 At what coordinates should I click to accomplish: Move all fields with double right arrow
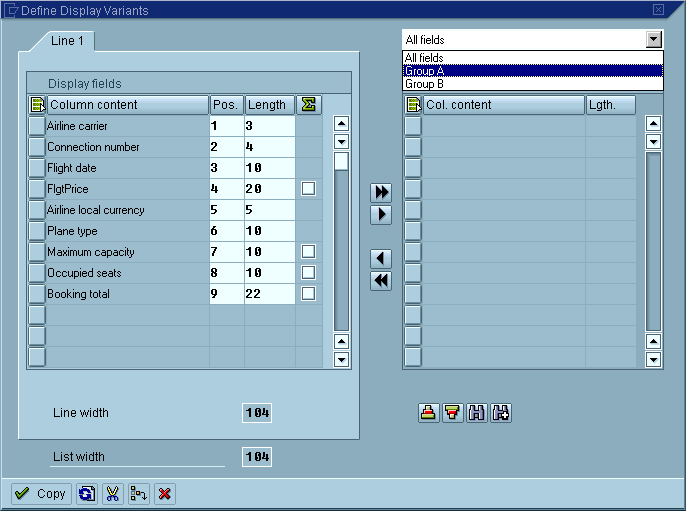click(381, 191)
